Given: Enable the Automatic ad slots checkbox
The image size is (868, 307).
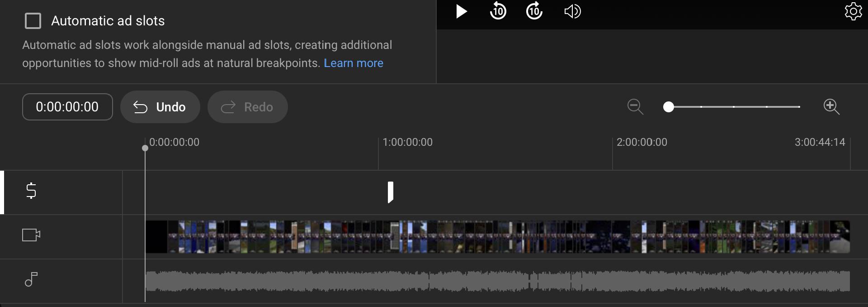Looking at the screenshot, I should coord(33,21).
